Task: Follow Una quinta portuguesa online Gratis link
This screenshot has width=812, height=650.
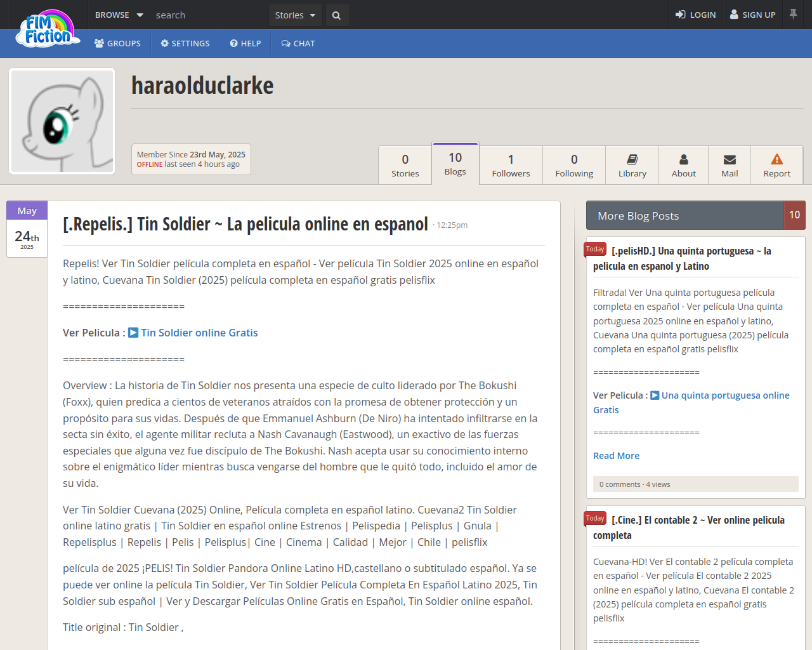Action: 691,402
